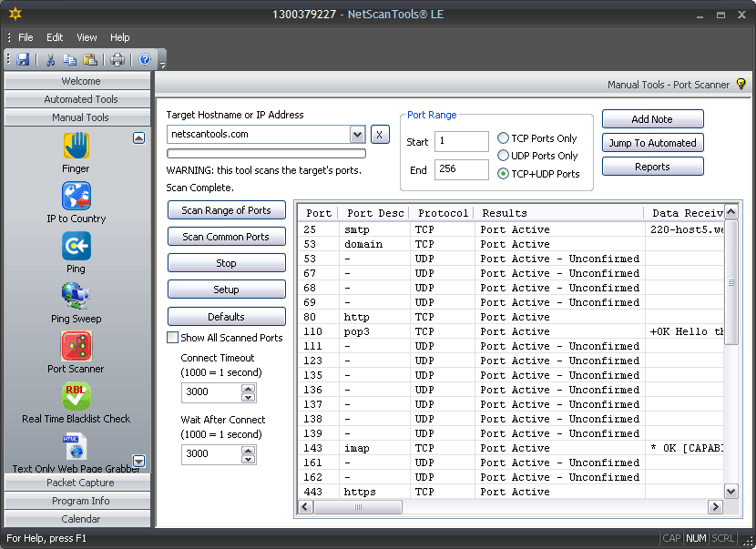Click the Stop button
This screenshot has height=549, width=756.
[x=227, y=263]
